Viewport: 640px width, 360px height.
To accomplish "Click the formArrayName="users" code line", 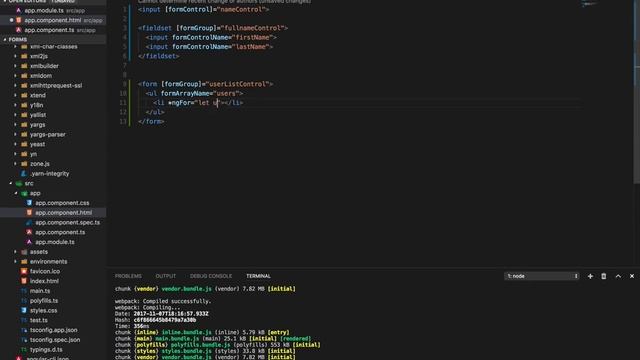I will [194, 93].
